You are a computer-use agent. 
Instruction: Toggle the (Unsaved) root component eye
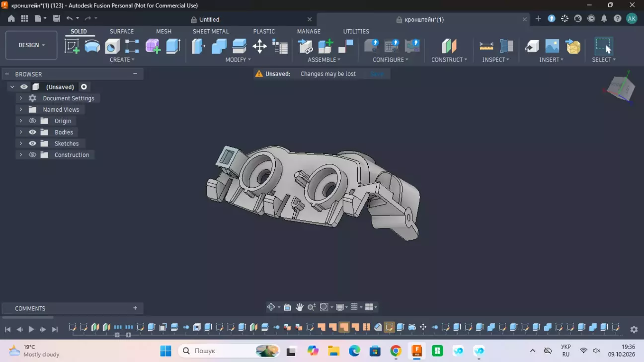[24, 87]
